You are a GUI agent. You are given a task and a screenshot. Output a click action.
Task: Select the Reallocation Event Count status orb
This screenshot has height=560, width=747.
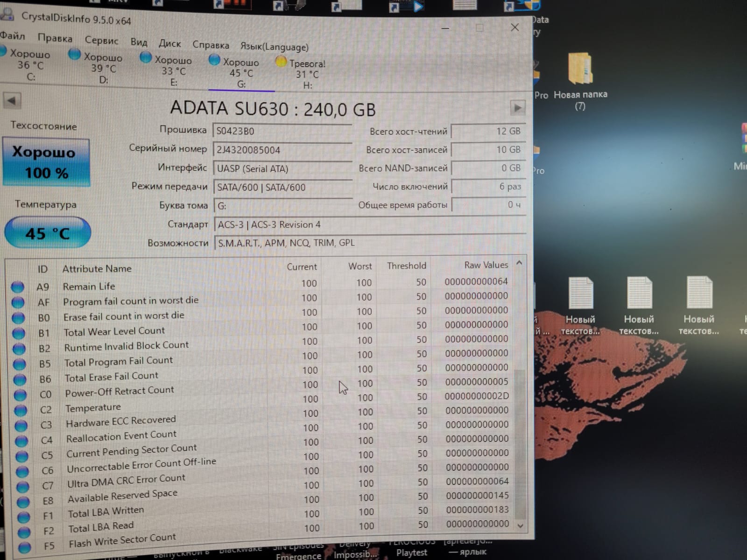22,441
